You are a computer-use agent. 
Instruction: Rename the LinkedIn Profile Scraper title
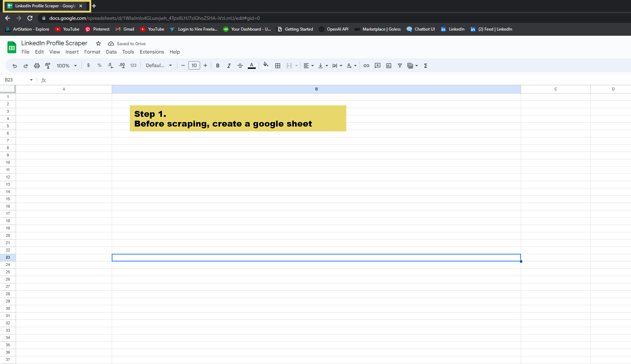(x=54, y=43)
